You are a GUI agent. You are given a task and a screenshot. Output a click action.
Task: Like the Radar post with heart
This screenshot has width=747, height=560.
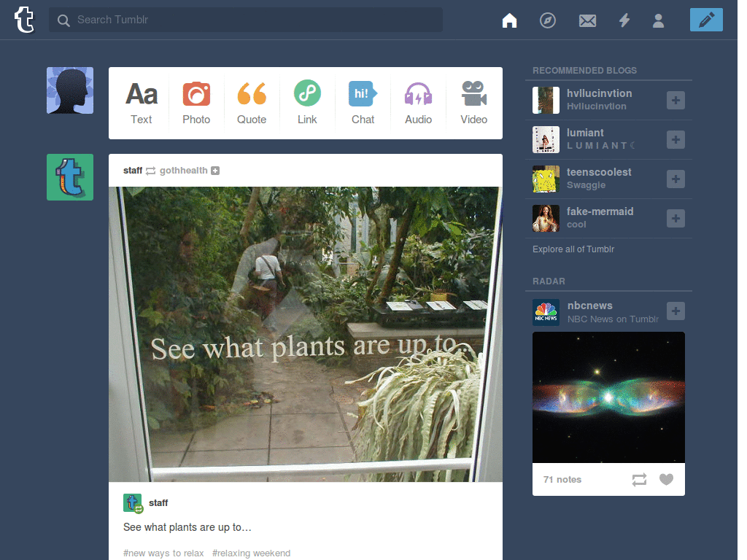667,480
